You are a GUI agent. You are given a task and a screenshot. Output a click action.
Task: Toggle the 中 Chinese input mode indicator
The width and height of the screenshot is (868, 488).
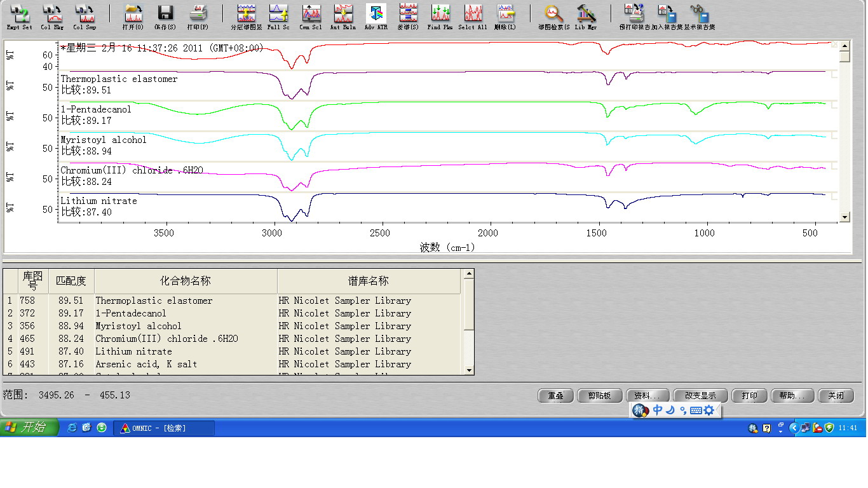[658, 410]
